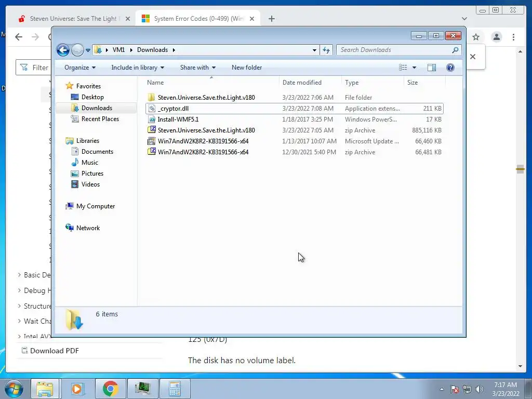Select Favorites in the navigation pane

[x=88, y=86]
